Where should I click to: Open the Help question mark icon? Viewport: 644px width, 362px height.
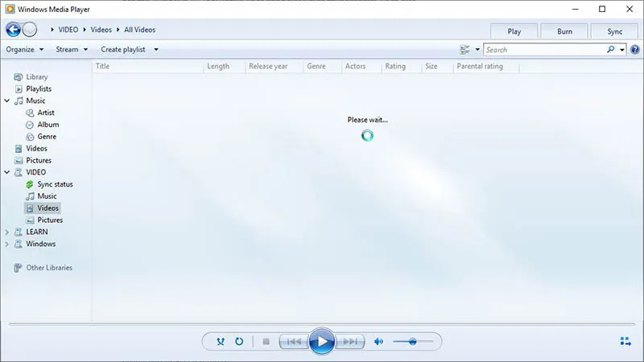tap(635, 50)
